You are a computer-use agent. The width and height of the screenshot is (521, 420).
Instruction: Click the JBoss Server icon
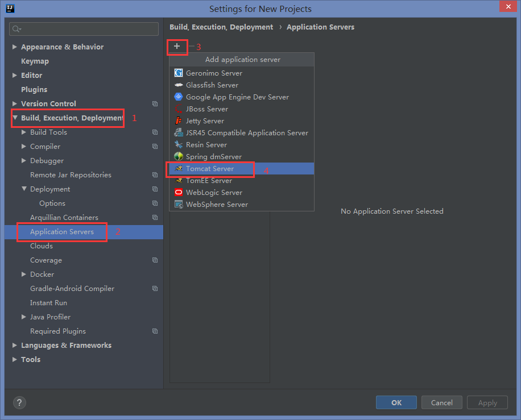coord(179,109)
